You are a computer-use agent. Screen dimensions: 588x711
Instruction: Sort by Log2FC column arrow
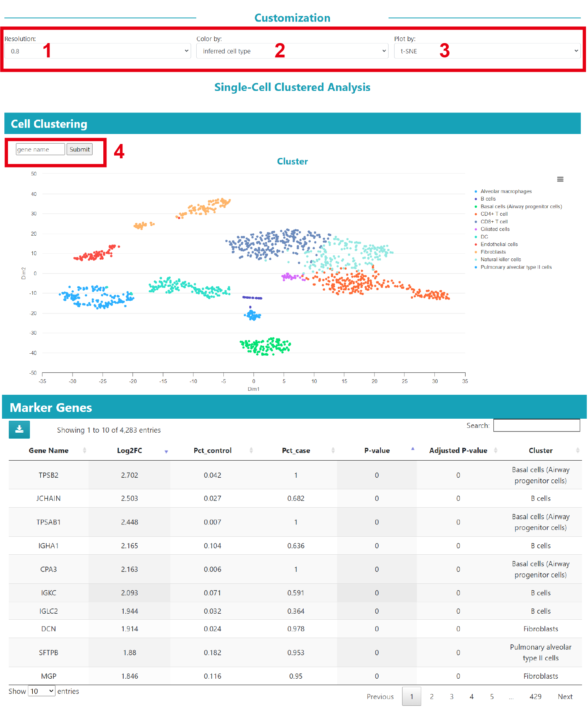[x=166, y=451]
